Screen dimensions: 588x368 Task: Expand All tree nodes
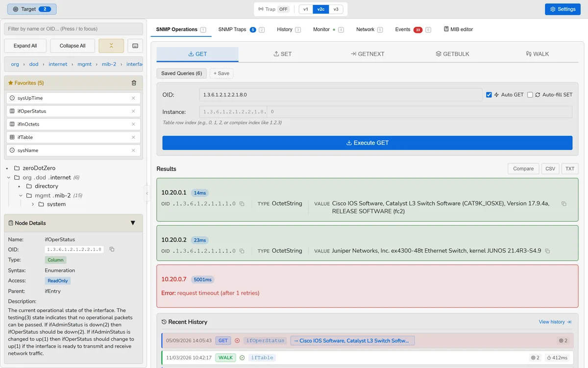pos(25,46)
